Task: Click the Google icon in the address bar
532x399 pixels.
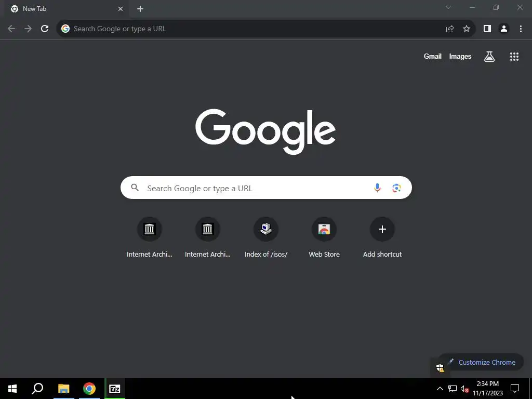Action: pos(65,29)
